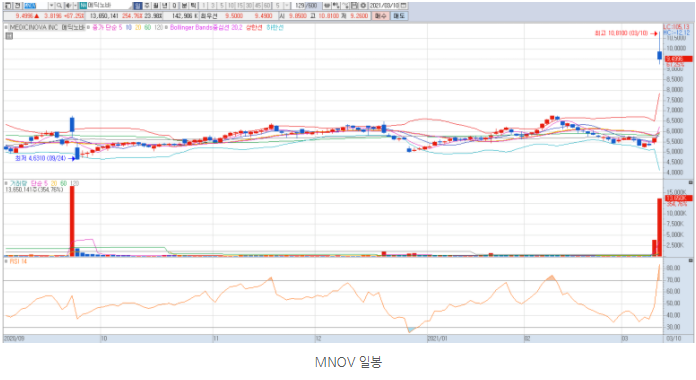Switch to yearly (년) chart period
This screenshot has width=696, height=380.
(x=165, y=5)
